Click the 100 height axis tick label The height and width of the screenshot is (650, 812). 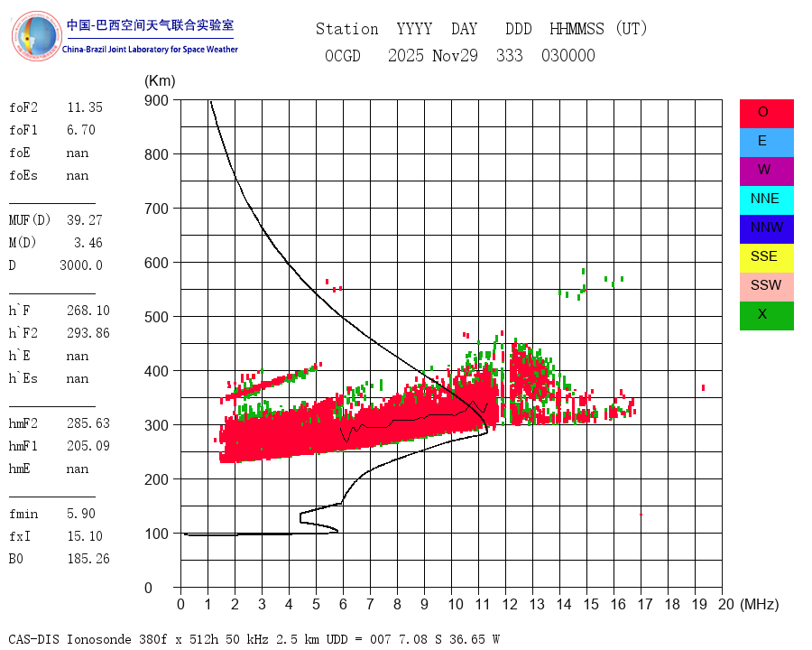156,534
